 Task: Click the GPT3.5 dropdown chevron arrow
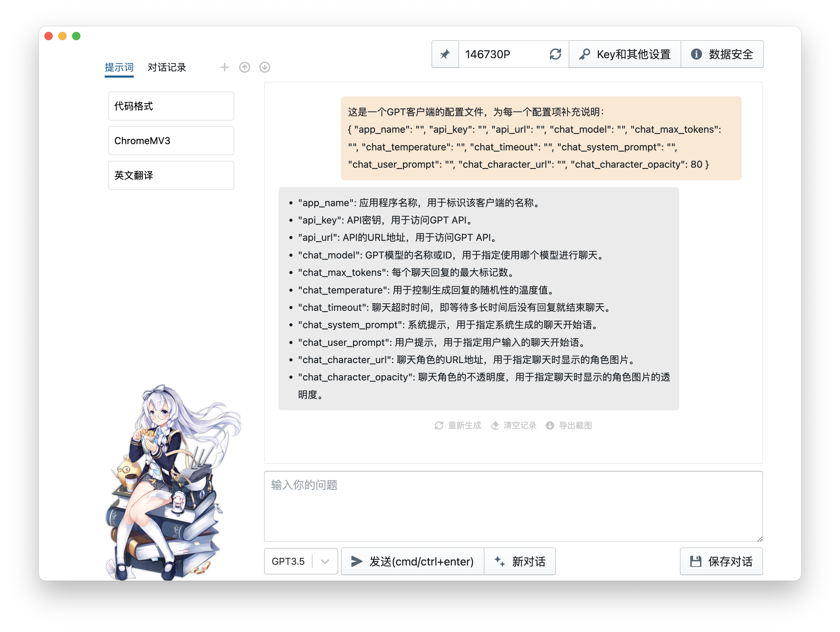(x=325, y=561)
